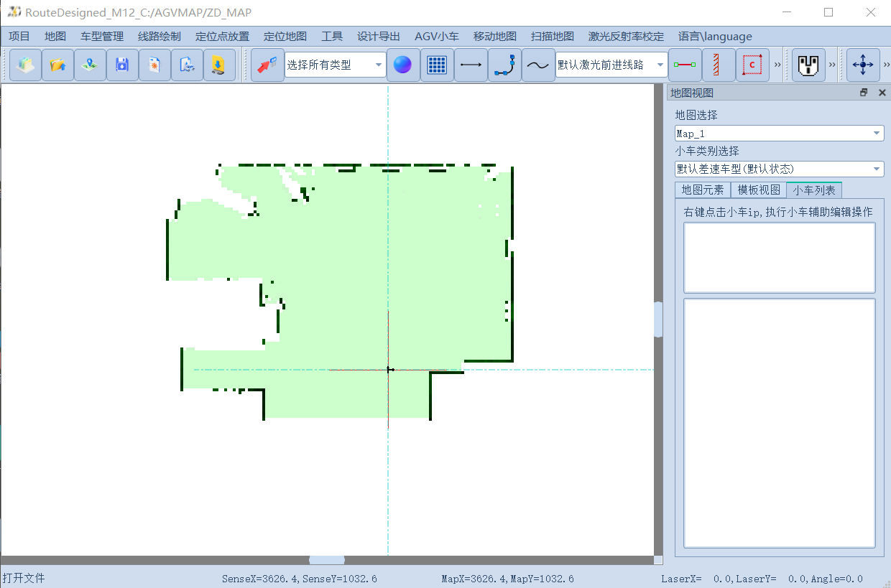
Task: Select the straight line arrow tool
Action: (x=471, y=65)
